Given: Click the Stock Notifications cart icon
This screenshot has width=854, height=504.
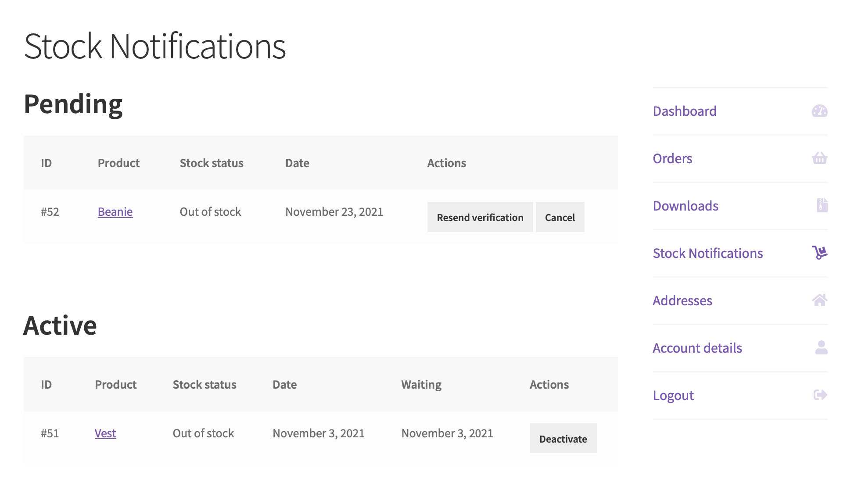Looking at the screenshot, I should tap(819, 253).
